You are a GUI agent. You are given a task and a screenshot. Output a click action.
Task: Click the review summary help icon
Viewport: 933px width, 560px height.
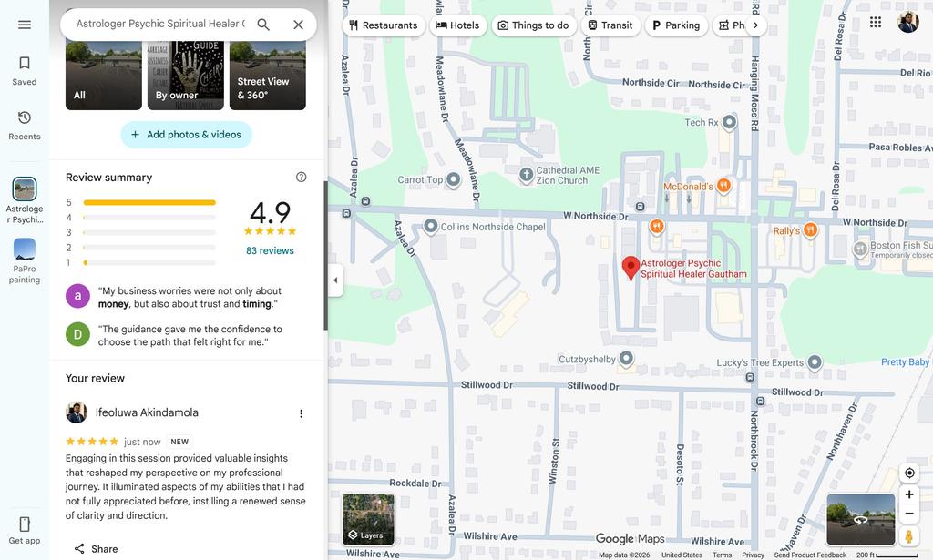click(x=301, y=178)
